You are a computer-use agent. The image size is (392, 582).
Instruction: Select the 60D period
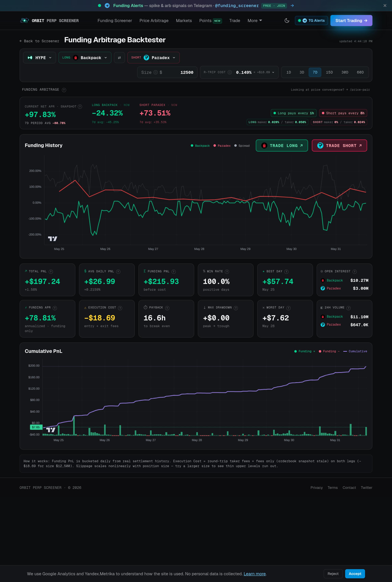tap(360, 72)
